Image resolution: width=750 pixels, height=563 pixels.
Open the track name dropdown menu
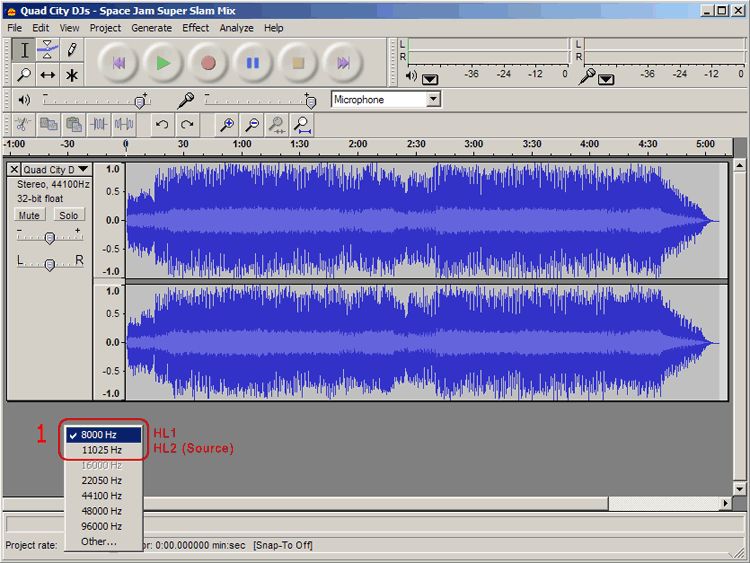[83, 170]
